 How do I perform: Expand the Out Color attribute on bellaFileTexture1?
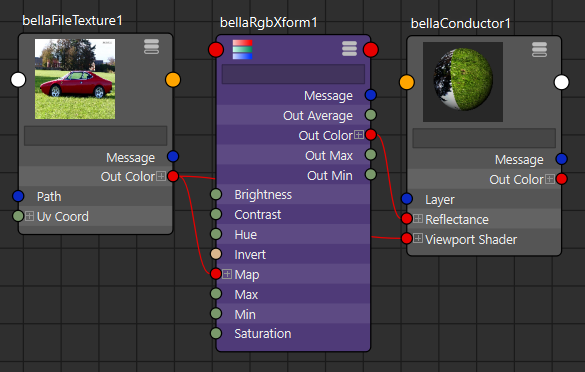coord(161,176)
